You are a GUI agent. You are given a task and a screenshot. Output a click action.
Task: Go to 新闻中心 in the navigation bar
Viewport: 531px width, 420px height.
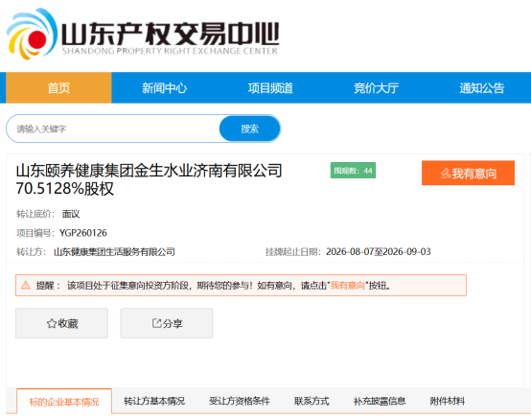coord(164,87)
